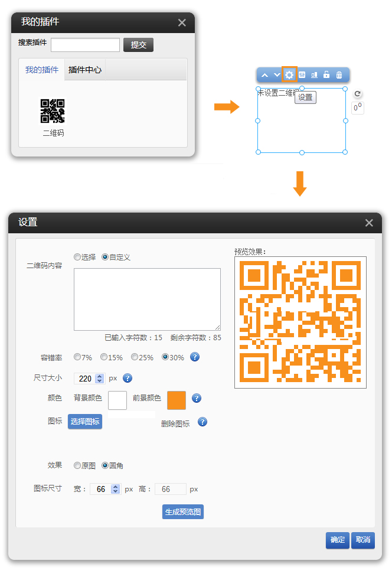The width and height of the screenshot is (392, 577).
Task: Click the unlock padlock icon in widget toolbar
Action: 326,75
